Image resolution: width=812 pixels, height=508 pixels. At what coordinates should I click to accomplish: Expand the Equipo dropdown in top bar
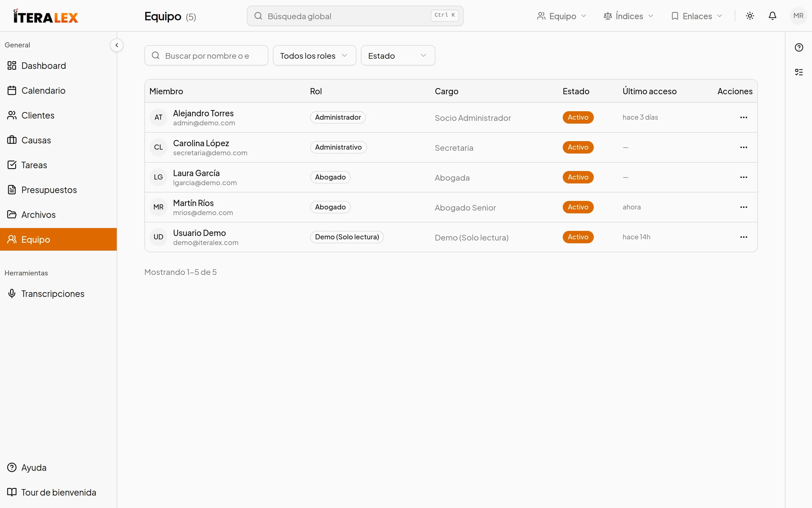pyautogui.click(x=561, y=16)
